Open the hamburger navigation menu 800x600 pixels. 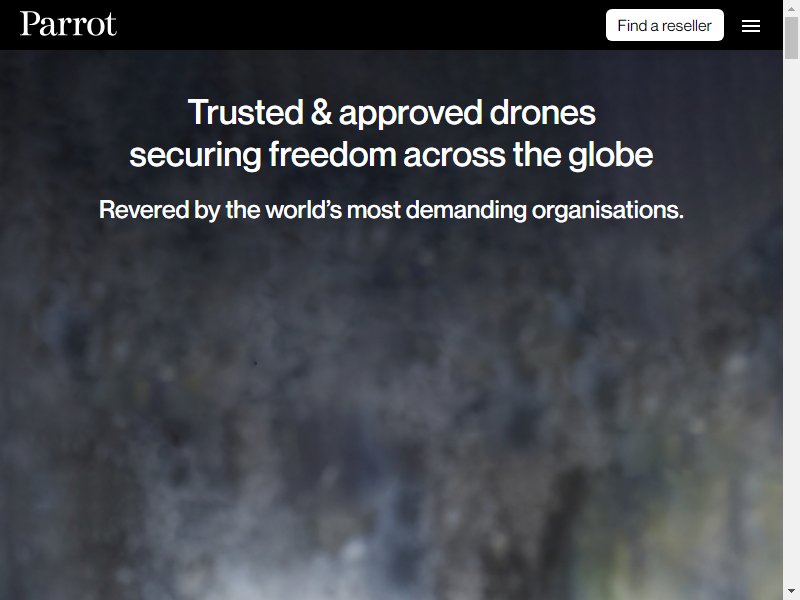pos(751,26)
